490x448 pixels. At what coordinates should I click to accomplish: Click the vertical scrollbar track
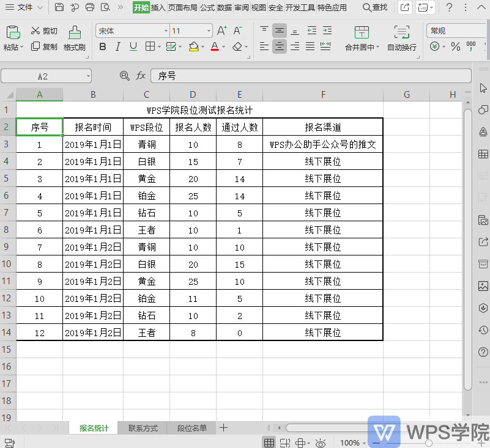(467, 249)
